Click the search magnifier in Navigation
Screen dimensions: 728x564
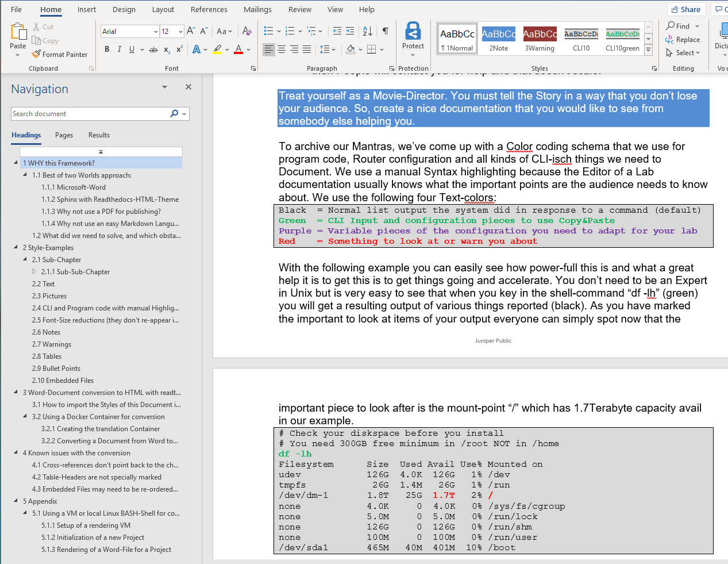(x=174, y=113)
